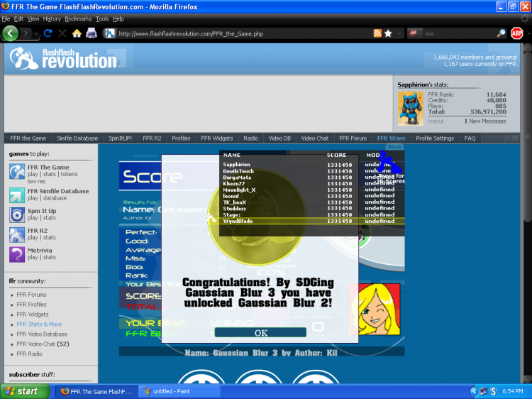
Task: Open the FFR Shirts & More link
Action: pos(39,324)
